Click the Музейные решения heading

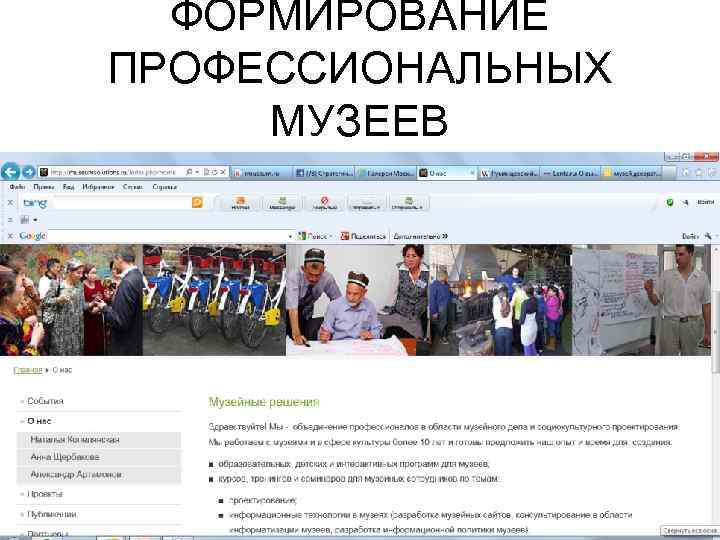pyautogui.click(x=264, y=402)
